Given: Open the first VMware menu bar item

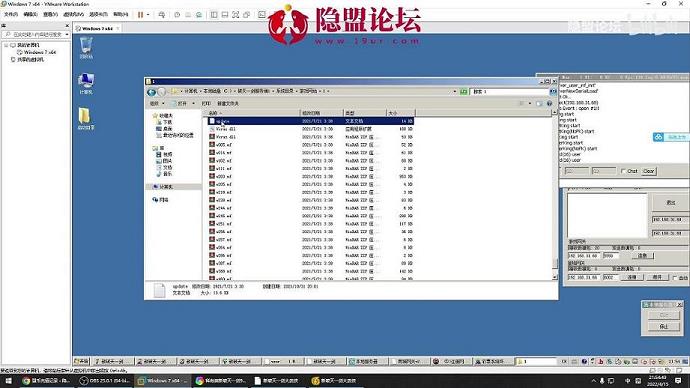Looking at the screenshot, I should pos(11,15).
